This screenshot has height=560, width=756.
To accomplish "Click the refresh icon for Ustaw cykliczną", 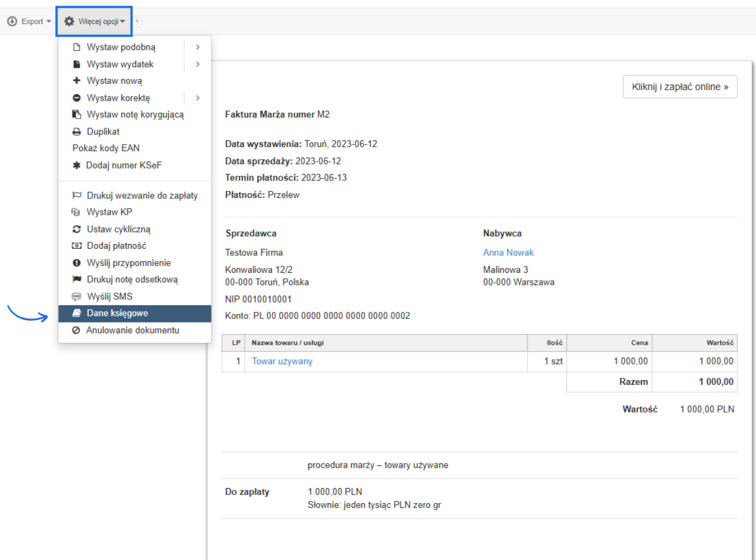I will tap(77, 229).
